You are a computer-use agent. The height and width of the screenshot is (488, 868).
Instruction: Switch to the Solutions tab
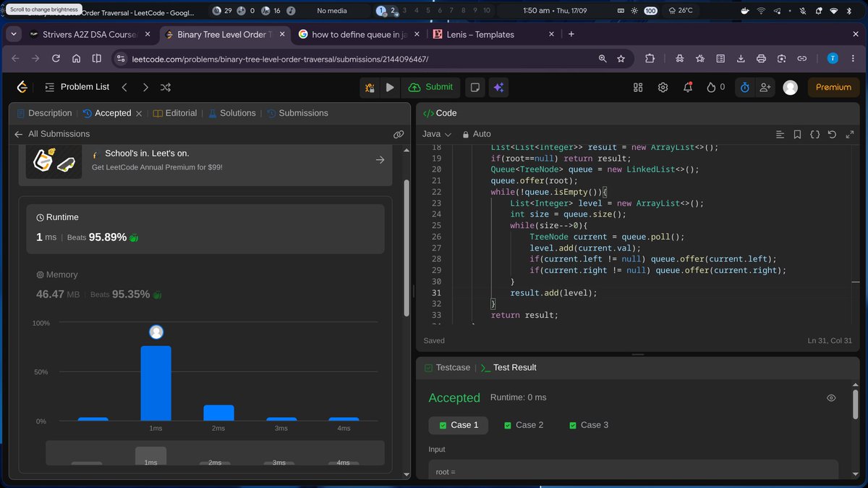pos(232,113)
